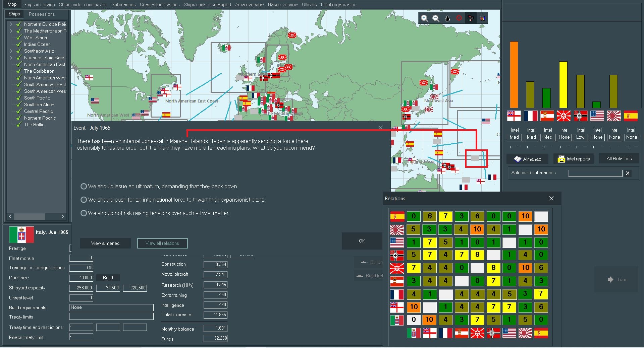Viewport: 644px width, 348px height.
Task: Increase intel on Britain with plus
Action: pos(511,147)
